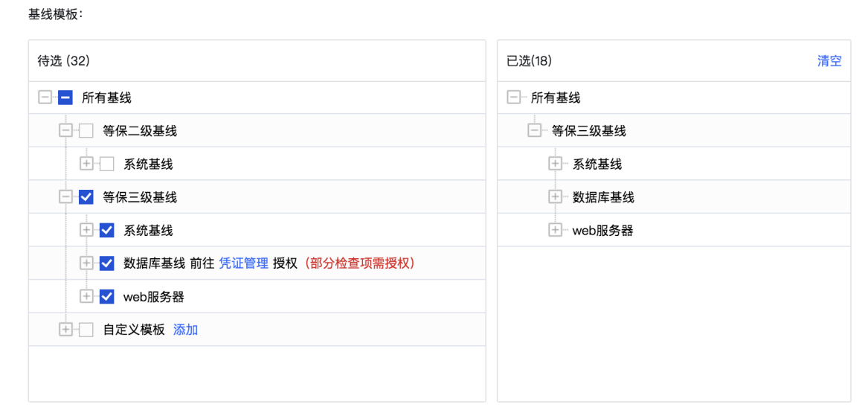Check the 等保二级基线 checkbox
The width and height of the screenshot is (868, 419).
86,131
